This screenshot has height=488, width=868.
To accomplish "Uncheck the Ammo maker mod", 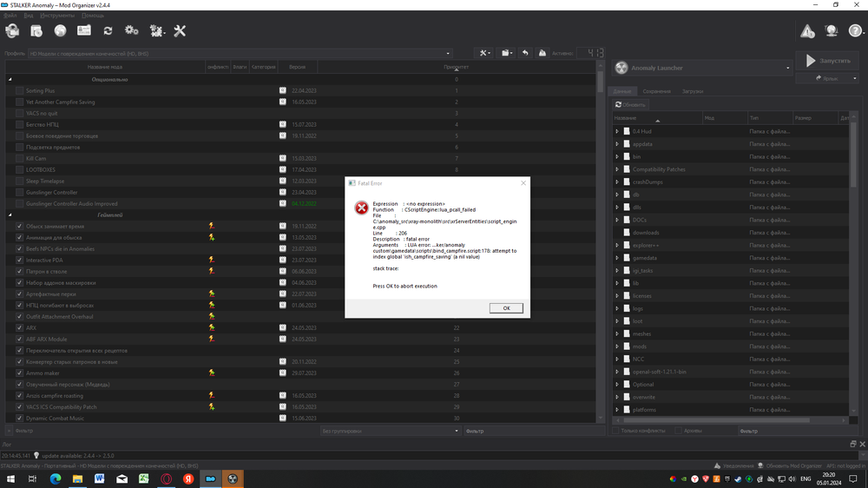I will pyautogui.click(x=19, y=373).
